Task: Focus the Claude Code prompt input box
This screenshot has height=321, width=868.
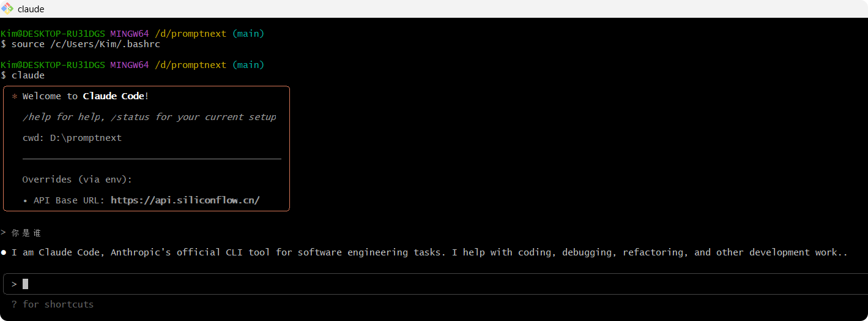Action: point(436,284)
